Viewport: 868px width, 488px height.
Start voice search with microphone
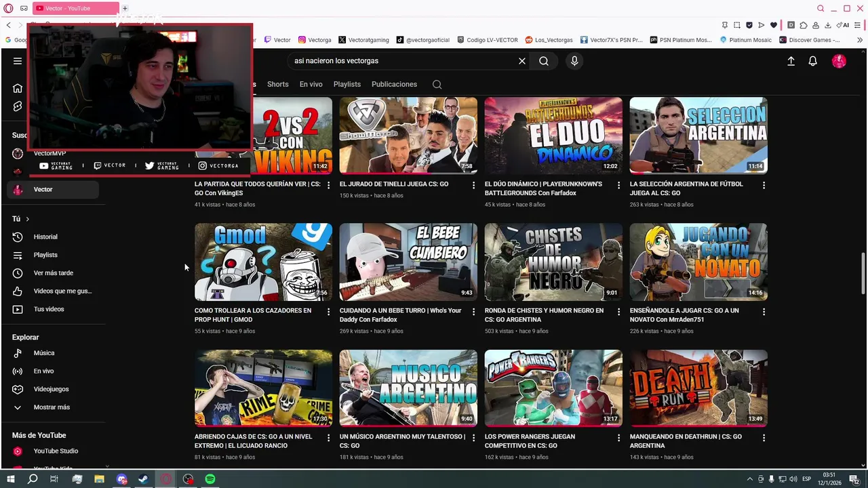coord(574,61)
